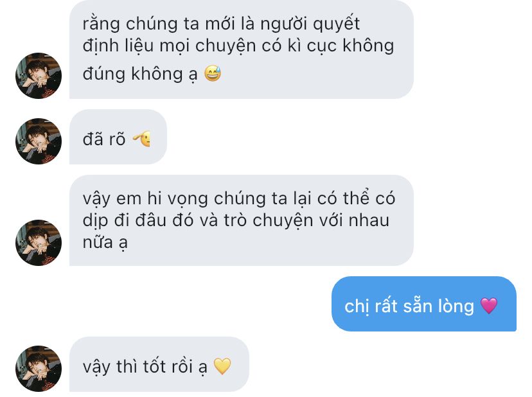Click the saluting face emoji after 'đã rõ'
This screenshot has height=397, width=532.
pos(141,139)
